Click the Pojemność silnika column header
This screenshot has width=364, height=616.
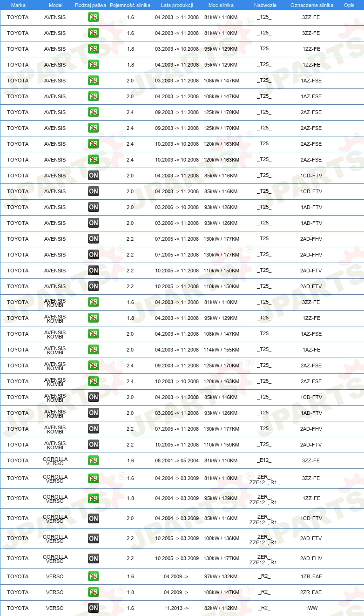[x=130, y=5]
